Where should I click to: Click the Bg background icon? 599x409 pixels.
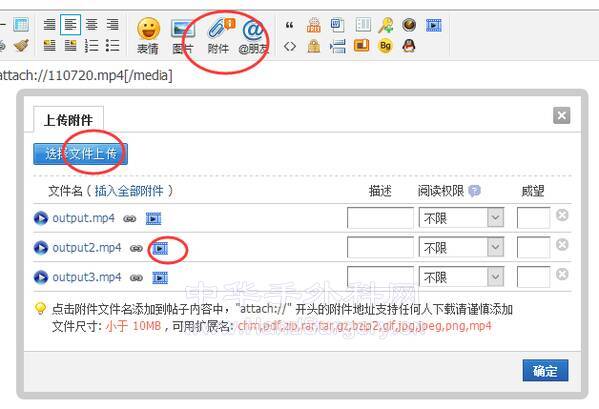point(385,46)
